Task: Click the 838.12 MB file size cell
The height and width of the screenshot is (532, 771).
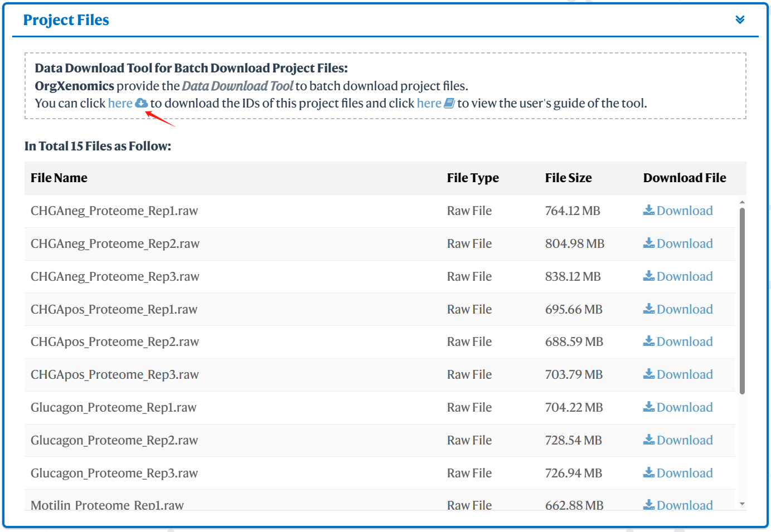Action: [x=573, y=276]
